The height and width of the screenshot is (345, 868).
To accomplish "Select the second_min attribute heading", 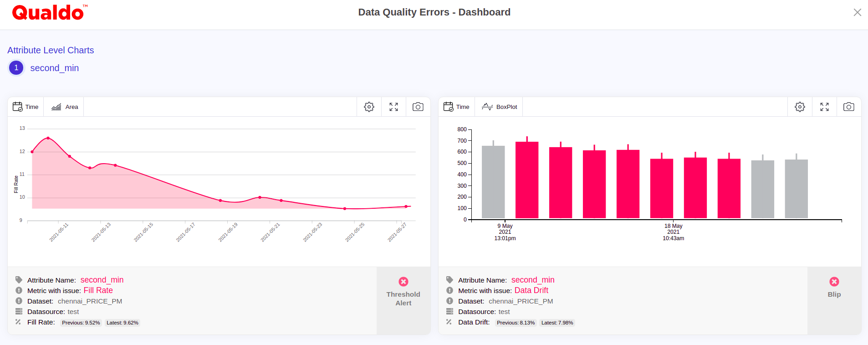I will pos(55,68).
